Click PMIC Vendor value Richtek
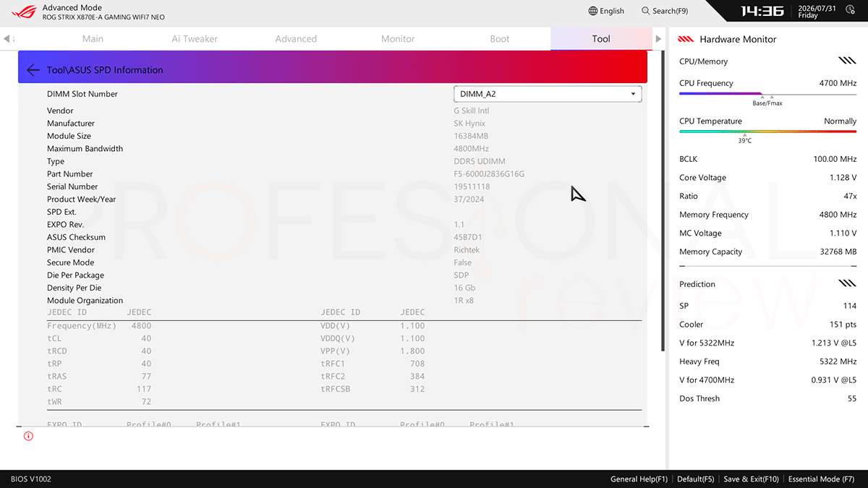This screenshot has width=868, height=488. (x=467, y=250)
